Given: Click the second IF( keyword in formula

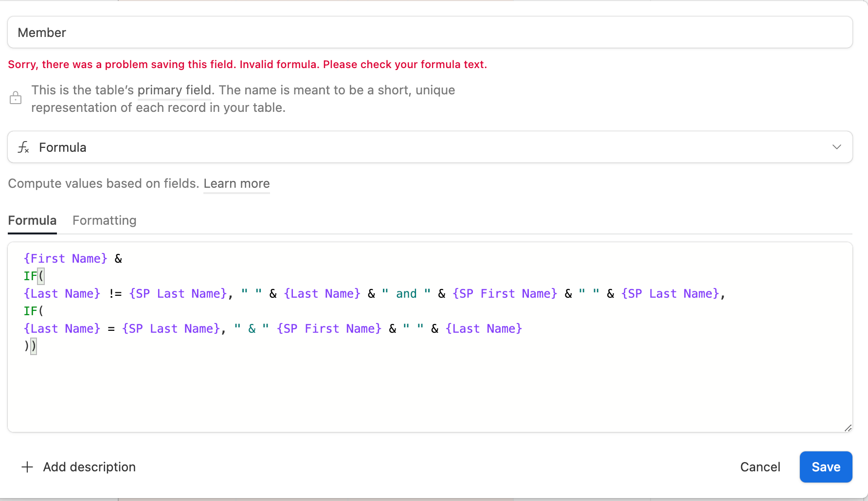Looking at the screenshot, I should coord(34,311).
